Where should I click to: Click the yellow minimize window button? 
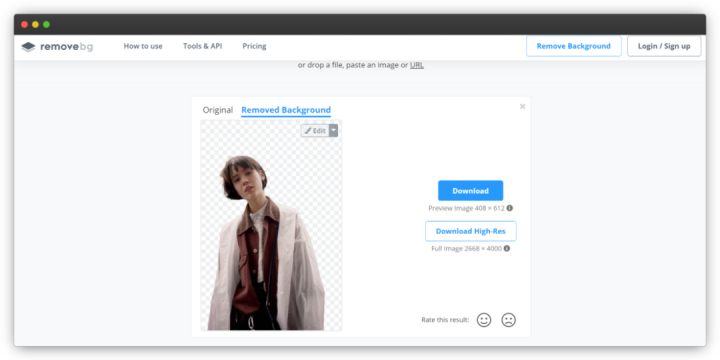pyautogui.click(x=35, y=24)
